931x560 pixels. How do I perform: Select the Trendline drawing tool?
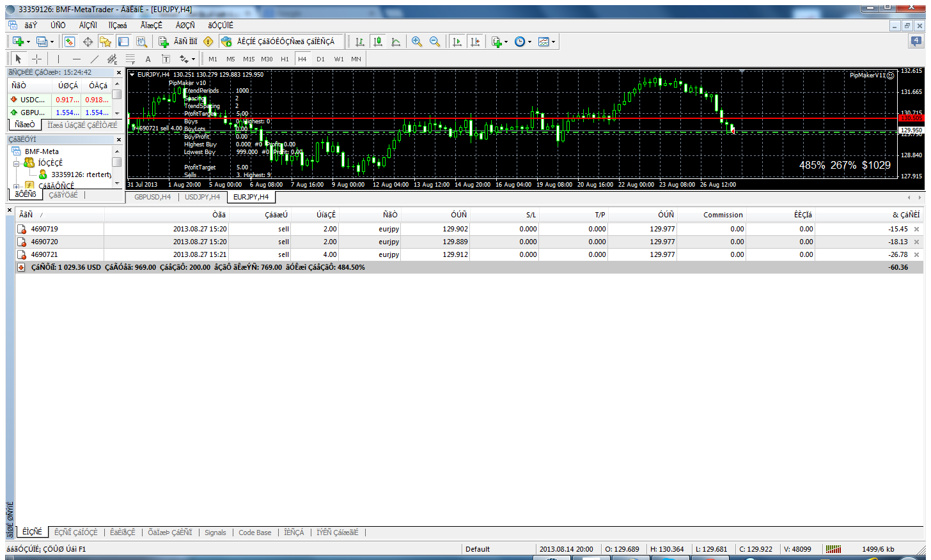click(x=95, y=59)
